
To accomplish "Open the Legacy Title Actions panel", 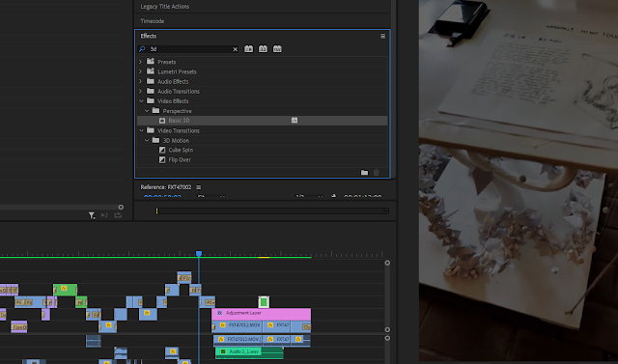I will click(165, 7).
